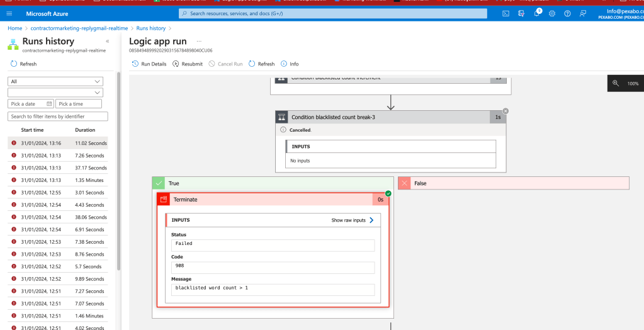Open the portal settings gear

[552, 14]
